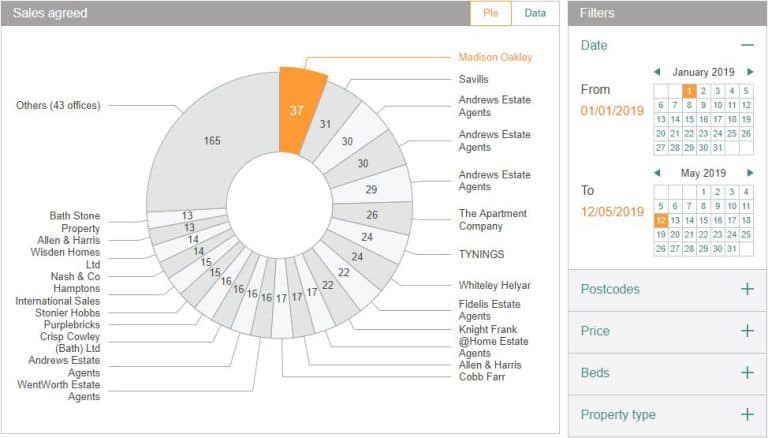768x438 pixels.
Task: Expand the Property type filter
Action: tap(747, 414)
